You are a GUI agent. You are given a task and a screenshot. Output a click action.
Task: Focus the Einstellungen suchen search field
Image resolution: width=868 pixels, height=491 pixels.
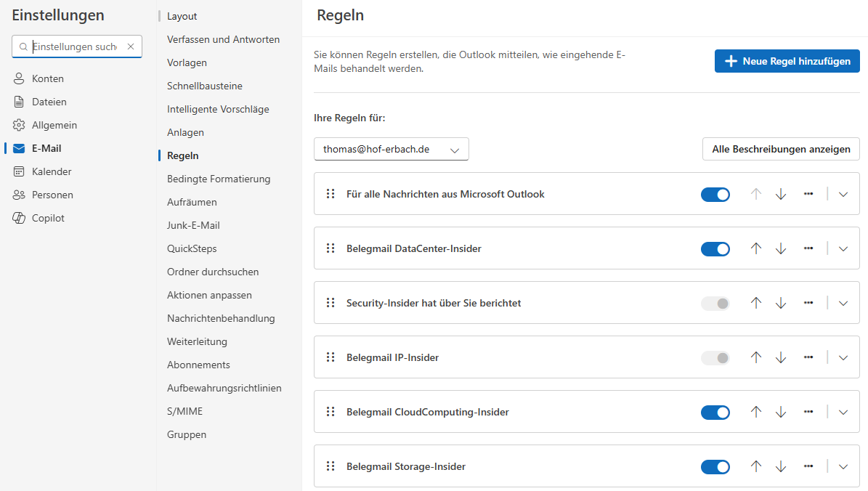[x=74, y=46]
